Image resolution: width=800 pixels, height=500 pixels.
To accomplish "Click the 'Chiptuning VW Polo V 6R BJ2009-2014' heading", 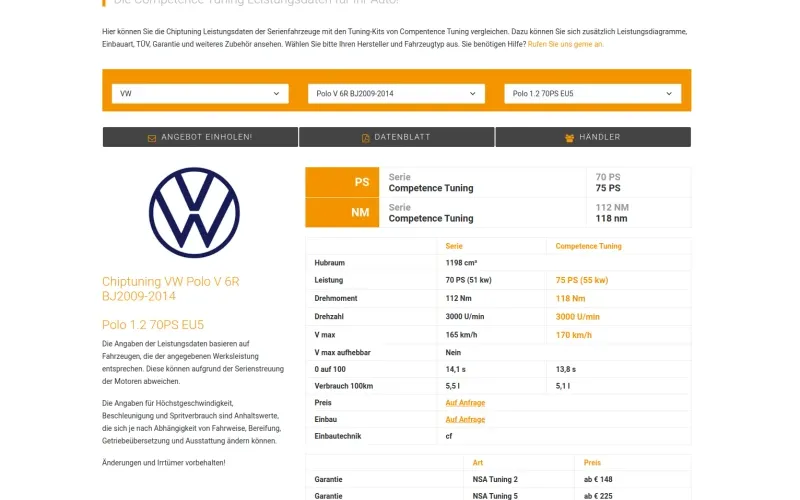I will pos(170,289).
